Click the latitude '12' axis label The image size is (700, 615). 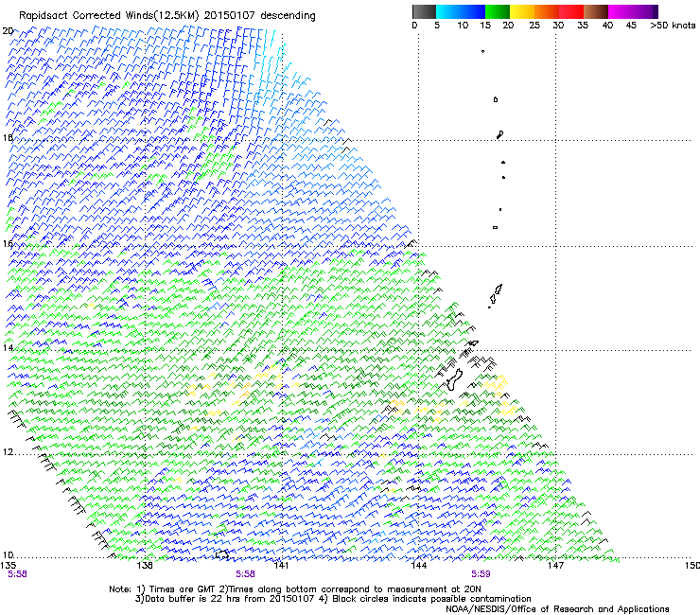click(8, 452)
